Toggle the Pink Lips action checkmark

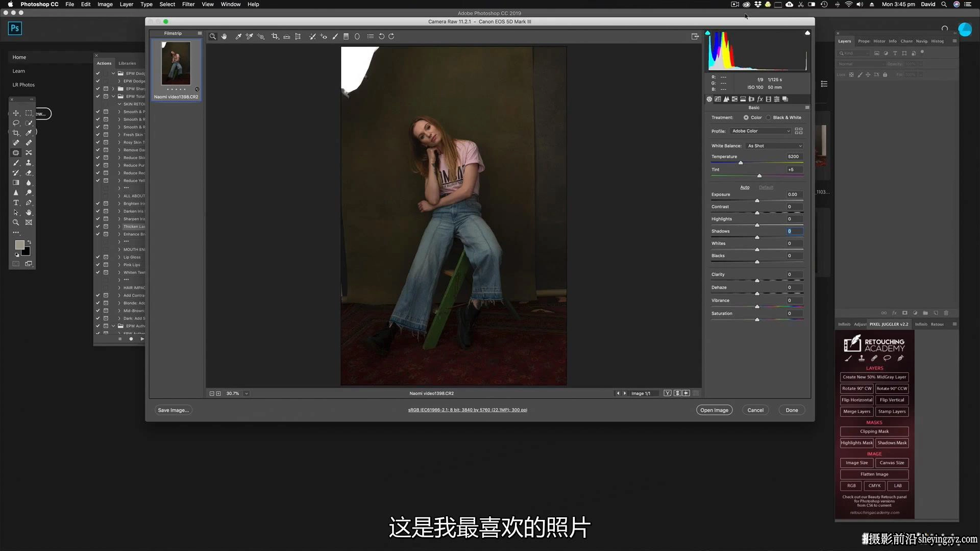click(x=97, y=265)
